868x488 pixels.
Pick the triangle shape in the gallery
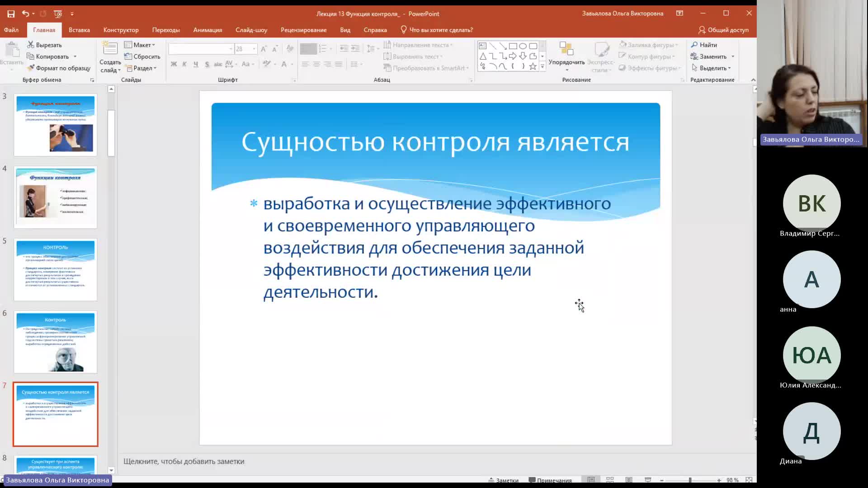click(x=483, y=56)
